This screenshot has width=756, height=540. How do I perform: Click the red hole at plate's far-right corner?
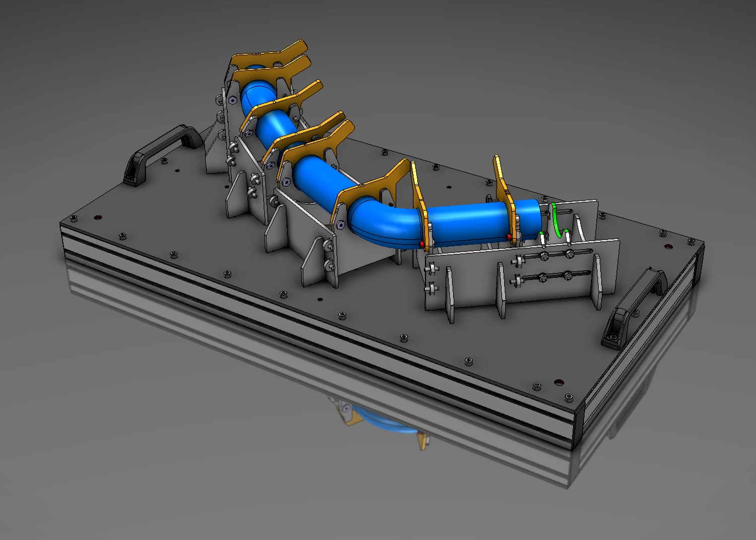pos(668,247)
